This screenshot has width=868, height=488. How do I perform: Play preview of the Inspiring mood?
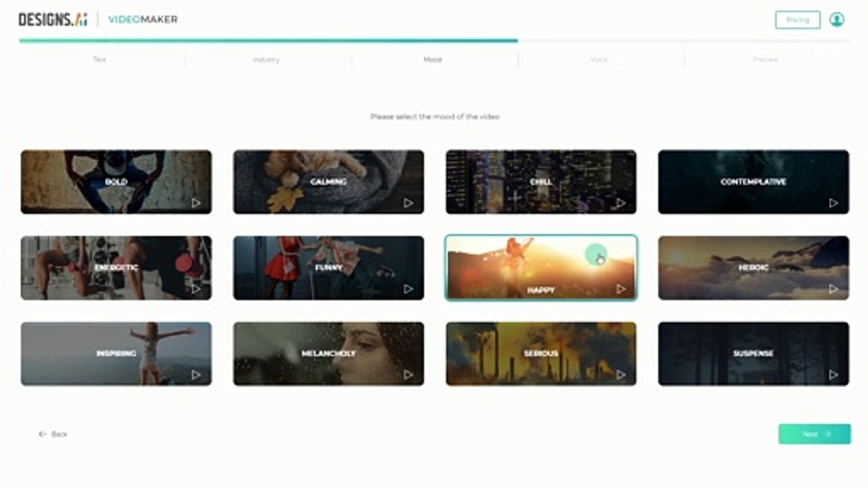[196, 375]
